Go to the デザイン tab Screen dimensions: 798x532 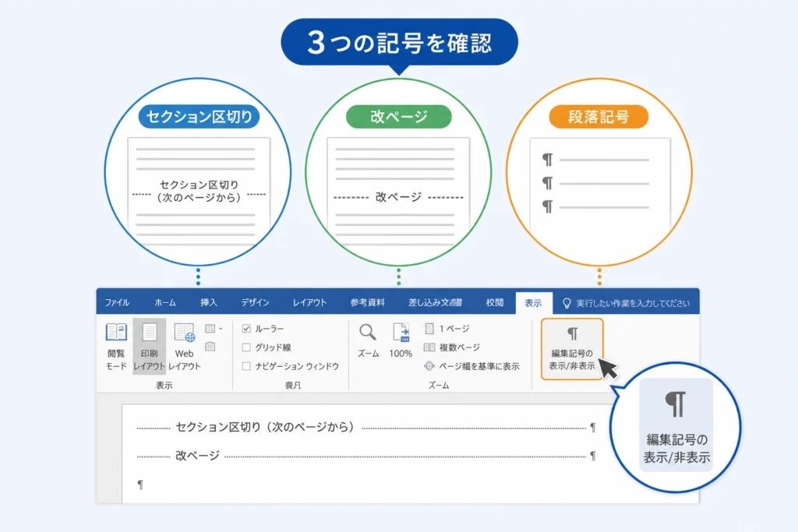click(x=255, y=303)
